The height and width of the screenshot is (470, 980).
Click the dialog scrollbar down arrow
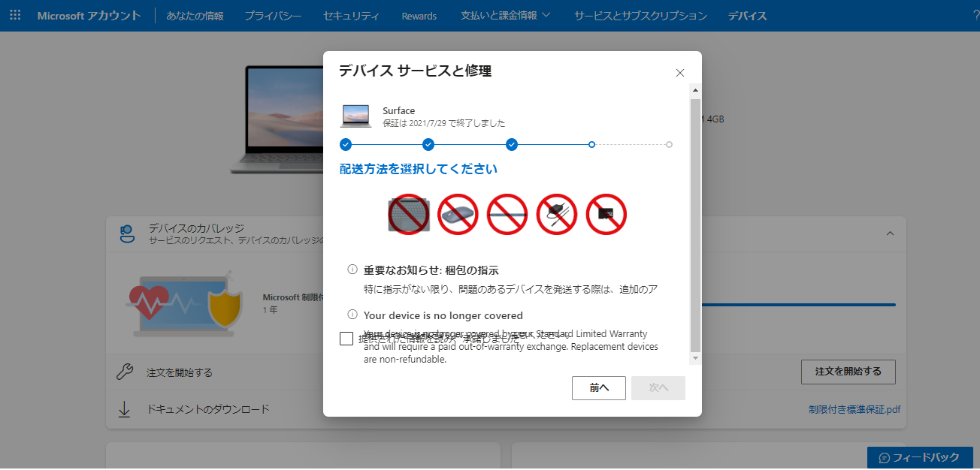(695, 359)
